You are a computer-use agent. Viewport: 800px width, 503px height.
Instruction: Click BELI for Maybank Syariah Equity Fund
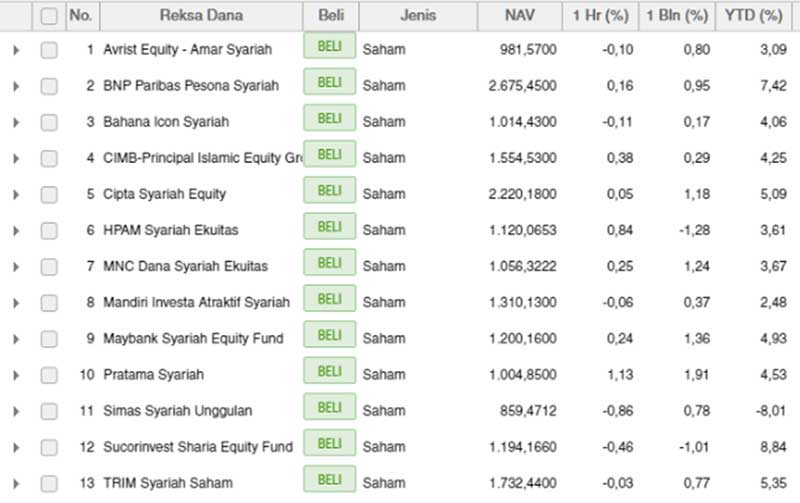[x=330, y=335]
